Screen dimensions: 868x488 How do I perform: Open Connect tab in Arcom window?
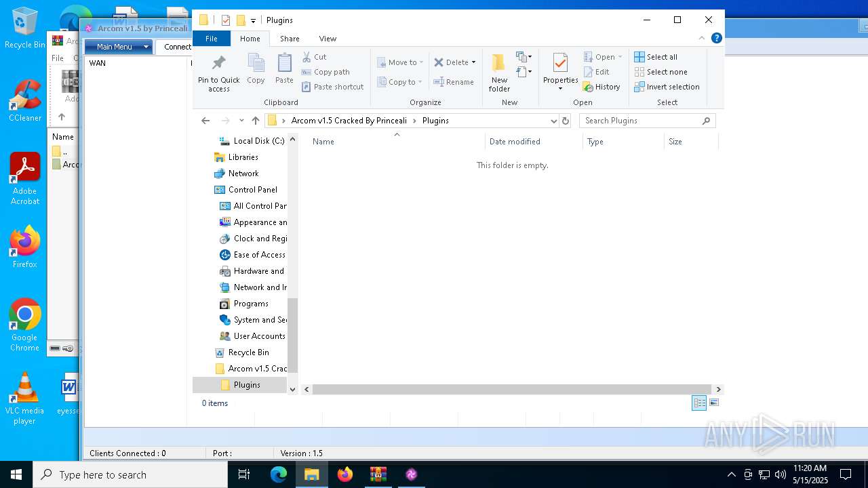pyautogui.click(x=175, y=47)
